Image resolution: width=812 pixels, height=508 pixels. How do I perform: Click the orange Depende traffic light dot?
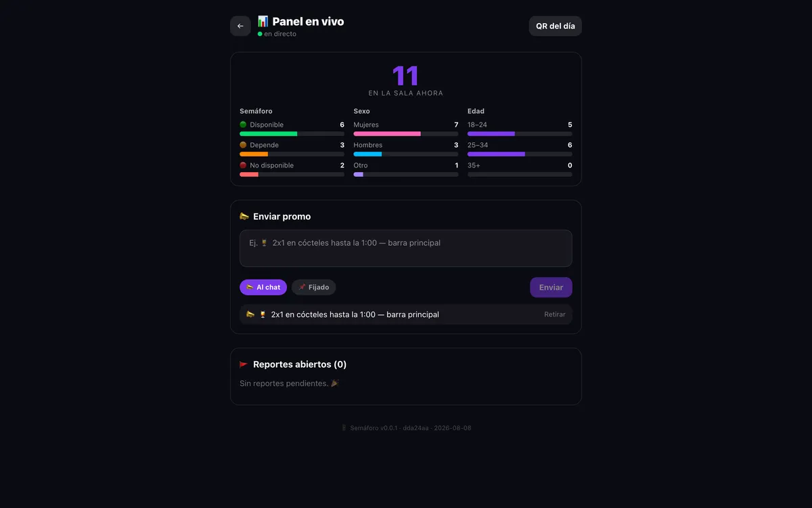[x=243, y=145]
